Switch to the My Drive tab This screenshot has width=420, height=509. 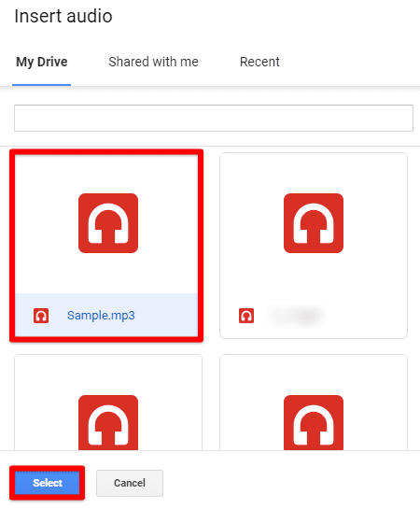pos(42,62)
